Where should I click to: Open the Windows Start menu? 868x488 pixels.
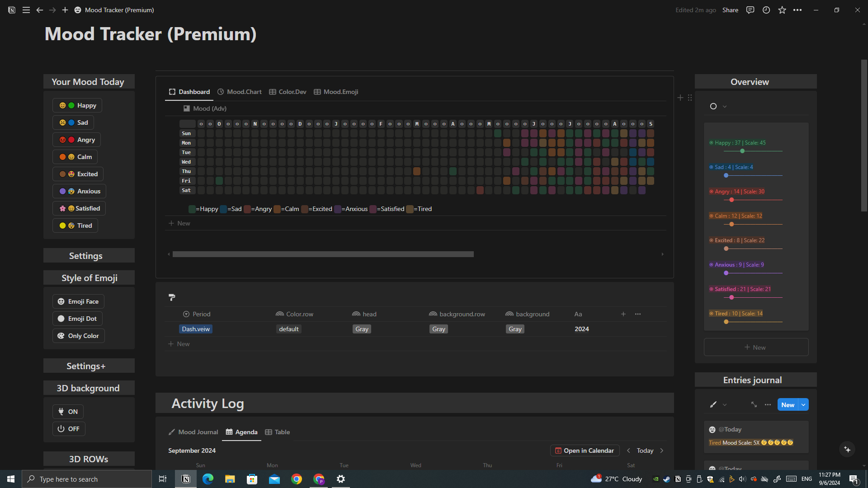pyautogui.click(x=11, y=479)
